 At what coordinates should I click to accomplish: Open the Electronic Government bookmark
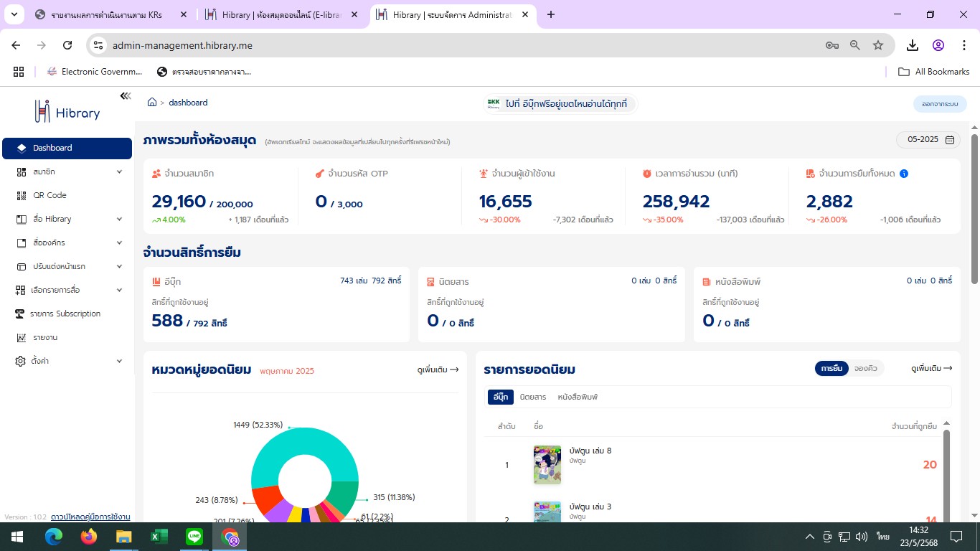95,72
